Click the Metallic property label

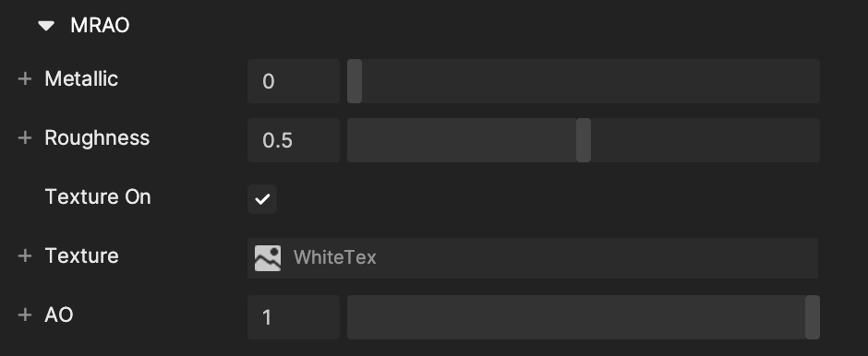coord(81,79)
